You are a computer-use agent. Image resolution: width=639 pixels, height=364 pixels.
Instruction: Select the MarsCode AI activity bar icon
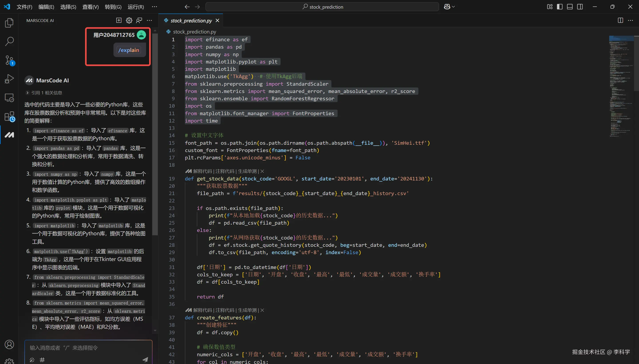[x=9, y=135]
